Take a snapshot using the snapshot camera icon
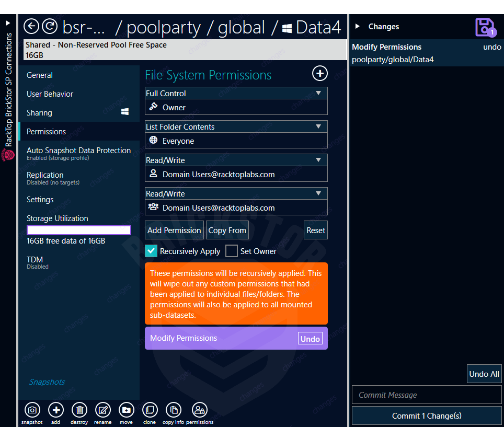Image resolution: width=504 pixels, height=427 pixels. (32, 411)
